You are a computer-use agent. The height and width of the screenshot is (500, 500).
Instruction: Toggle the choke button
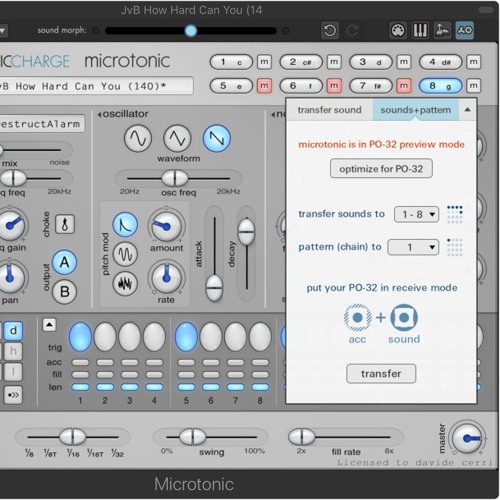tap(65, 224)
